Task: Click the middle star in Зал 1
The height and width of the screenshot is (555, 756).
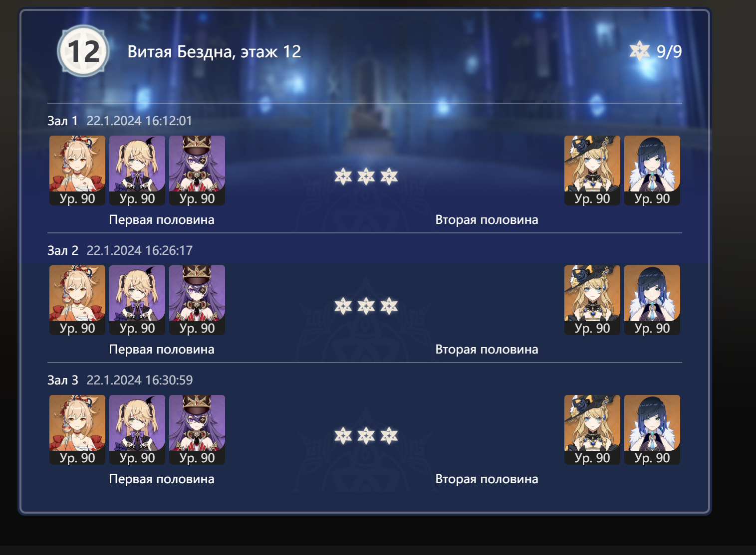Action: (x=366, y=176)
